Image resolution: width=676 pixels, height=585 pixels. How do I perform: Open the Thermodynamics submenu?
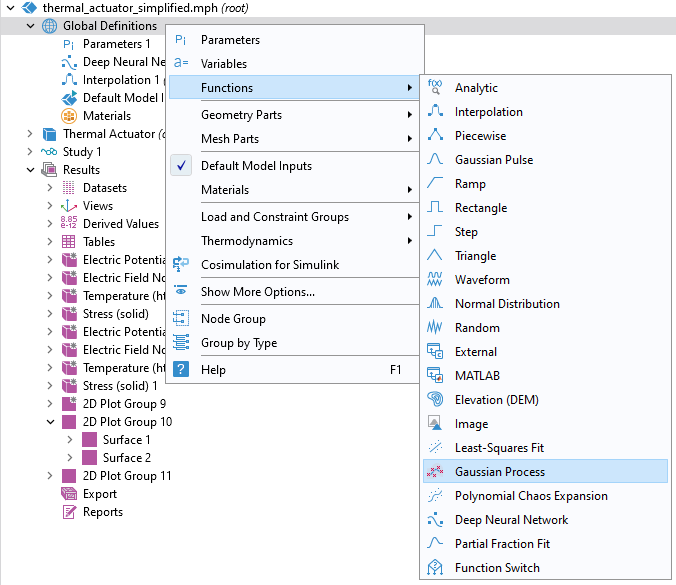point(294,241)
